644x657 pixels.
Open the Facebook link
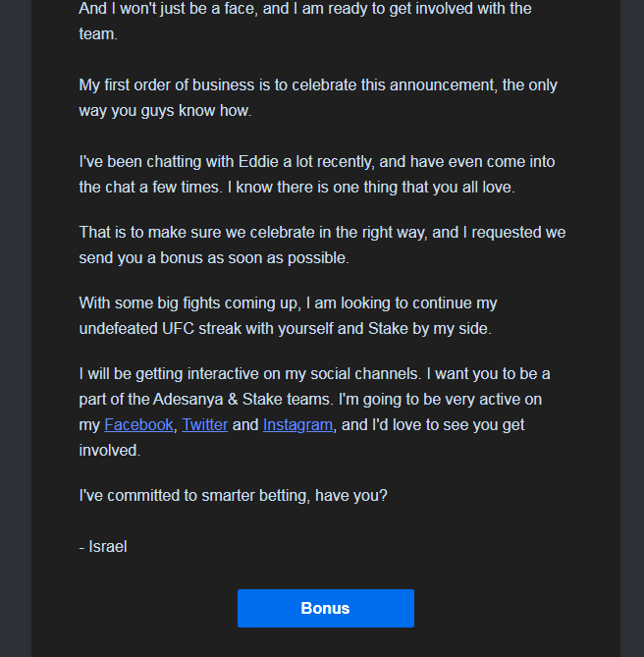click(x=138, y=425)
